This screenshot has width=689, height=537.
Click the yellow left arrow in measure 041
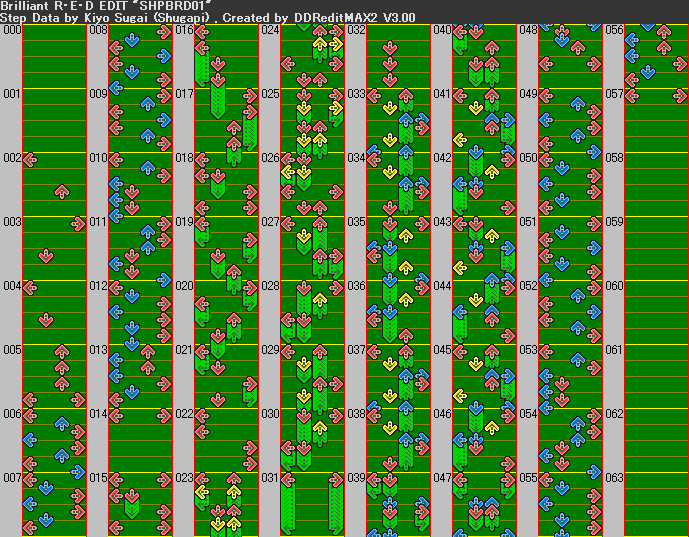[460, 140]
